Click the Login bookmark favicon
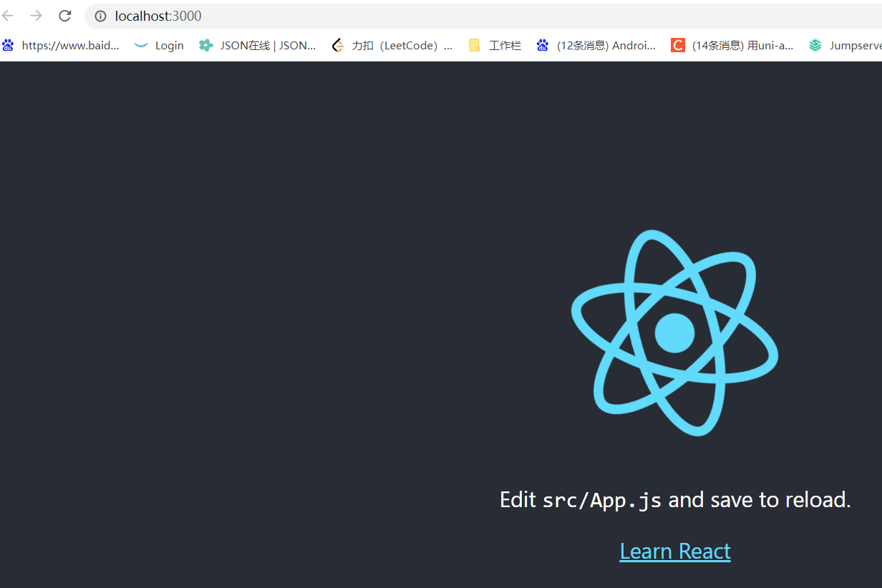882x588 pixels. [141, 45]
